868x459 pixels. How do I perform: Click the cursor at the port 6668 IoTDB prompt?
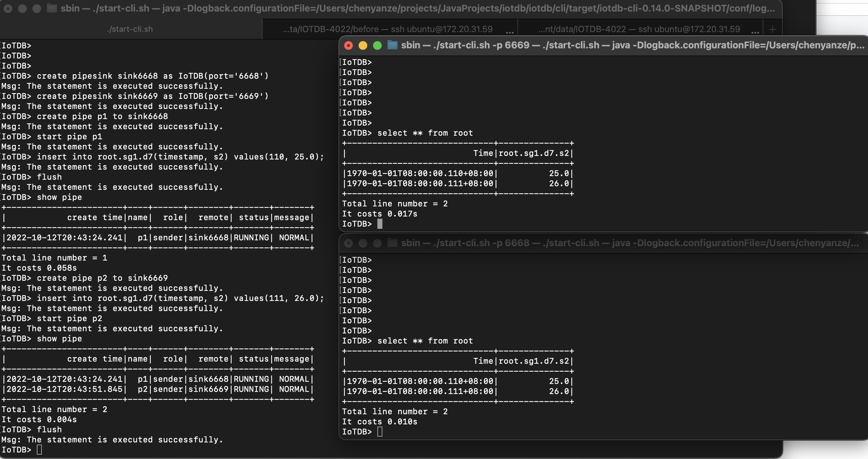[x=380, y=432]
